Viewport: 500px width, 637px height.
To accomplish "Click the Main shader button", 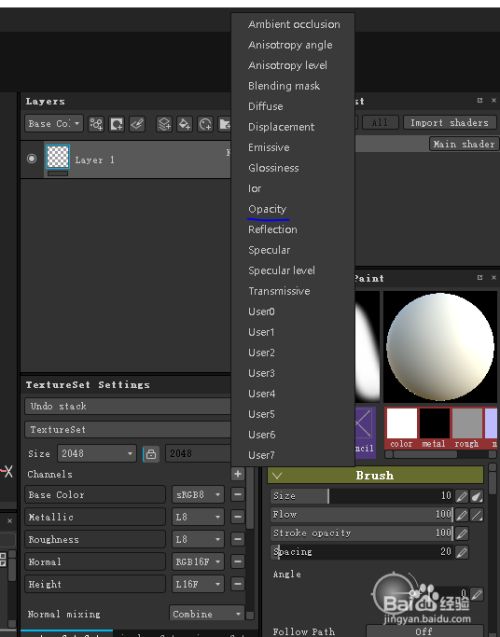I will (464, 144).
